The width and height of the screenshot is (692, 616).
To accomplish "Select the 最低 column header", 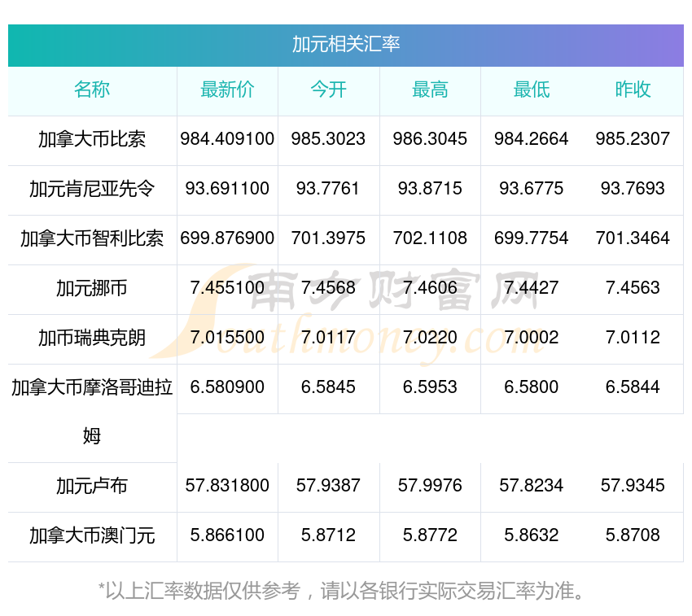I will point(532,90).
